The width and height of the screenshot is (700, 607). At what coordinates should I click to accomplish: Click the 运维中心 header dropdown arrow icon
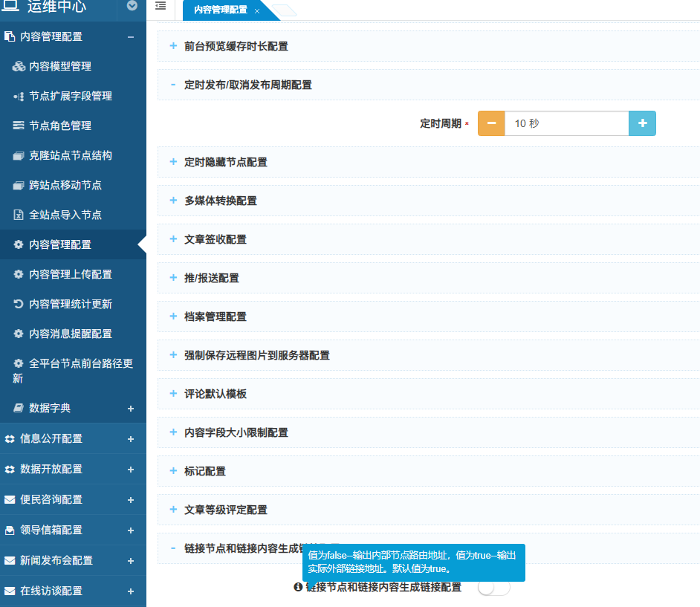coord(132,6)
